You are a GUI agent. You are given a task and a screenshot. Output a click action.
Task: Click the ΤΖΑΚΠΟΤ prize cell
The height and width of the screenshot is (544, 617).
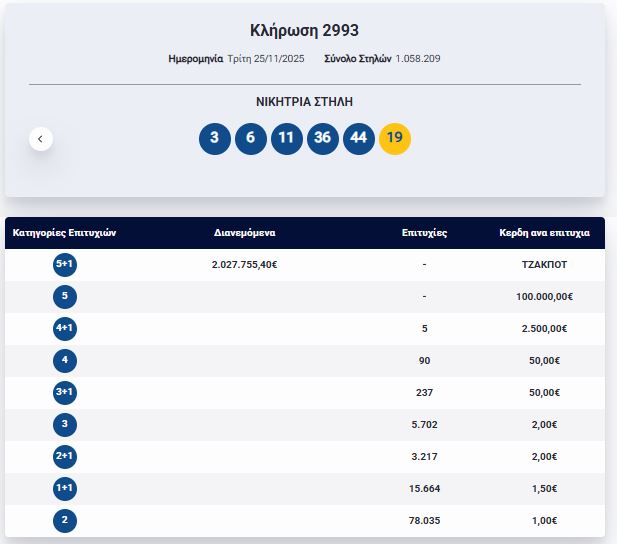coord(544,265)
